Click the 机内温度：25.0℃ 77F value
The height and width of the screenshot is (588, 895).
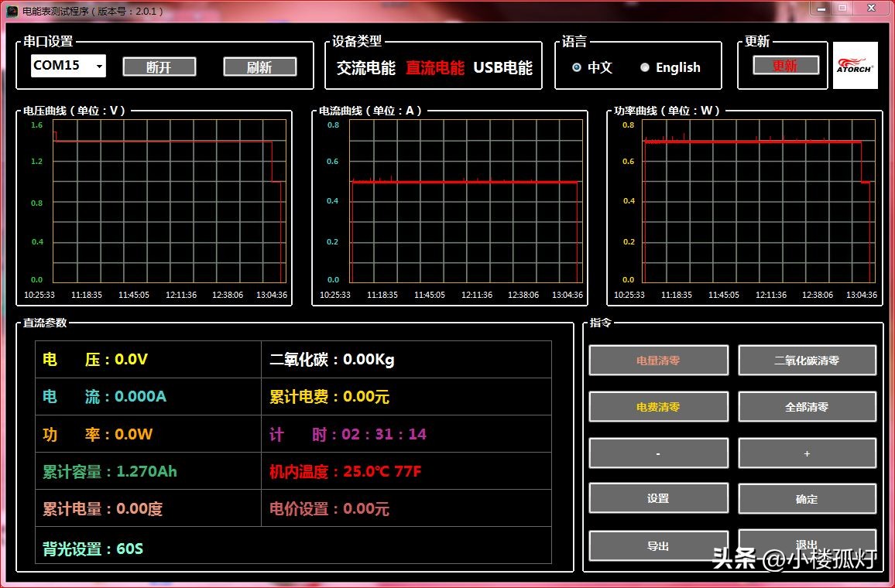pos(345,472)
